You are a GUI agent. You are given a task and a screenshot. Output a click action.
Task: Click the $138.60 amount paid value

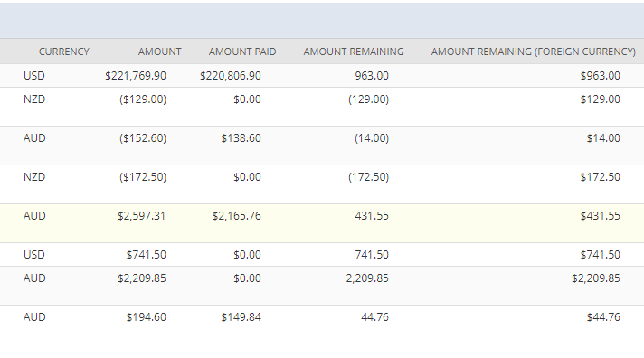pyautogui.click(x=241, y=138)
